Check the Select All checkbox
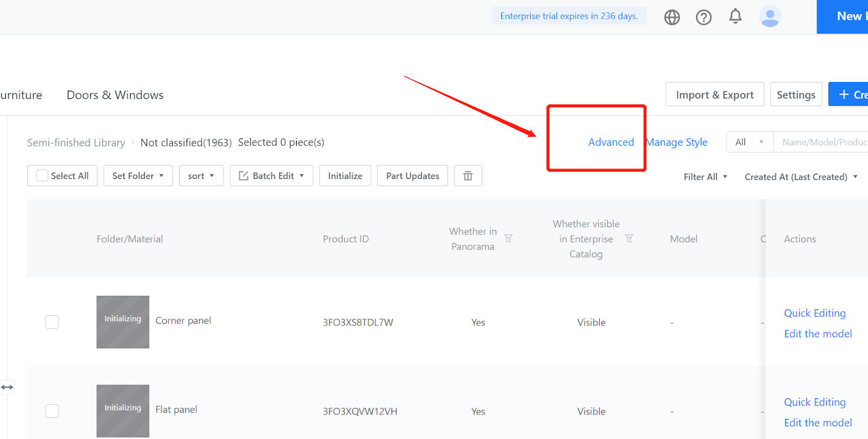The image size is (868, 439). (42, 176)
